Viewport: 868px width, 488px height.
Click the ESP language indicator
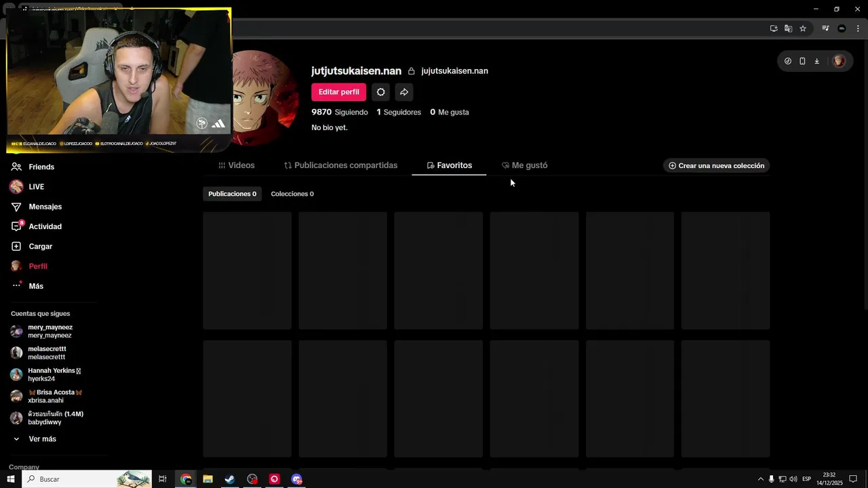[x=807, y=479]
